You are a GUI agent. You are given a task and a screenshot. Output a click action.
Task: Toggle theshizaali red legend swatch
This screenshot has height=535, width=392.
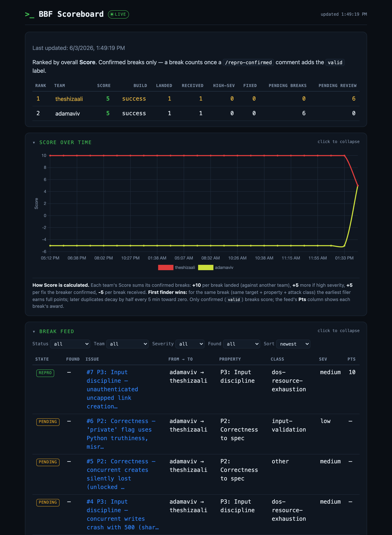[166, 267]
